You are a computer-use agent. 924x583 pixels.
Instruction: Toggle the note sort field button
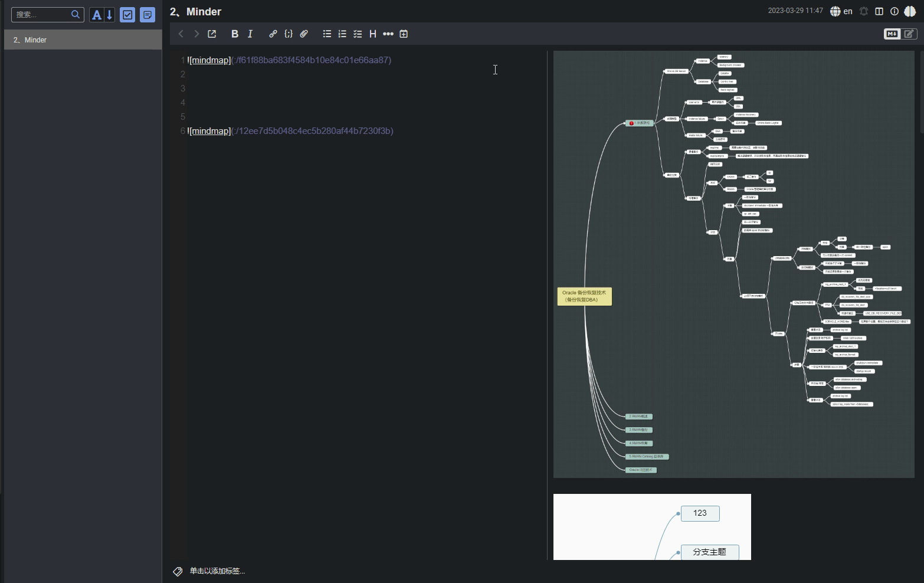coord(96,15)
